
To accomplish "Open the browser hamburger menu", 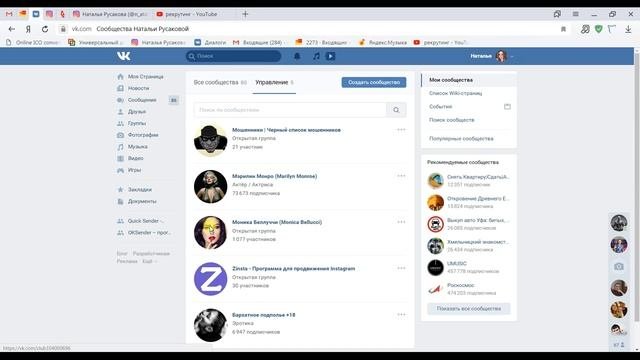I will pyautogui.click(x=576, y=14).
